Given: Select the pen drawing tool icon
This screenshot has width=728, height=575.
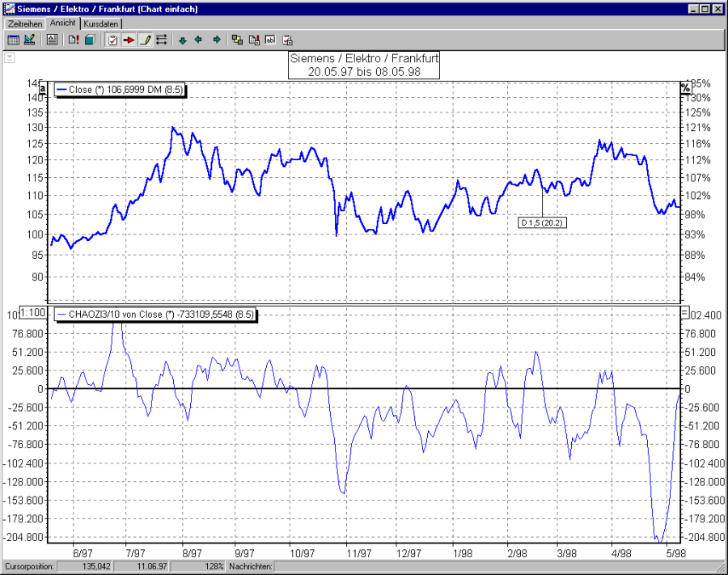Looking at the screenshot, I should pyautogui.click(x=143, y=39).
